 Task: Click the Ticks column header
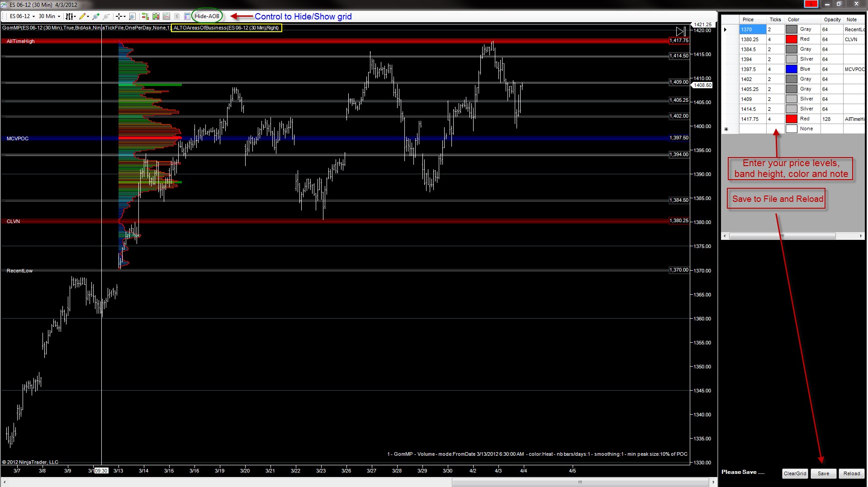click(775, 19)
